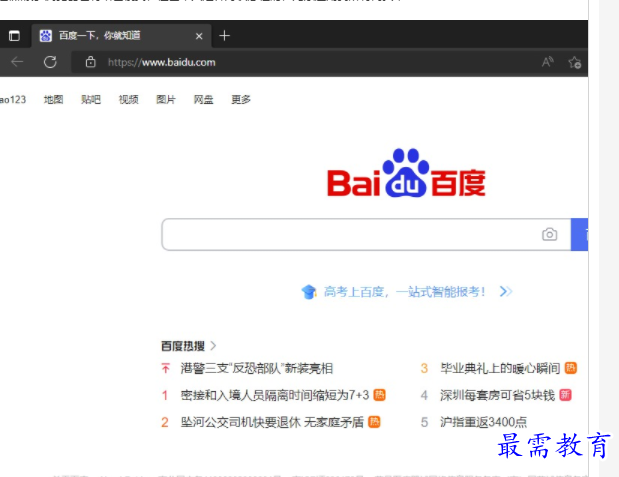Open the 视频 link
Viewport: 619px width, 477px height.
click(x=128, y=100)
